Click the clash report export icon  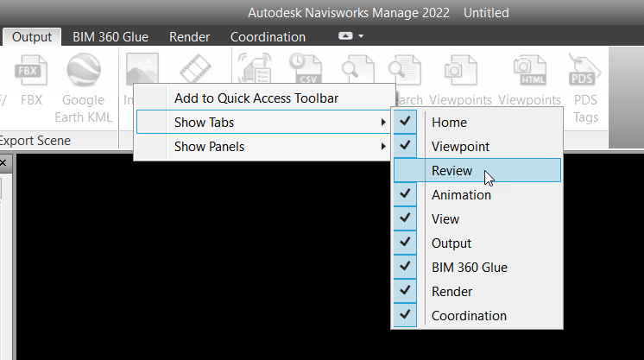point(255,68)
